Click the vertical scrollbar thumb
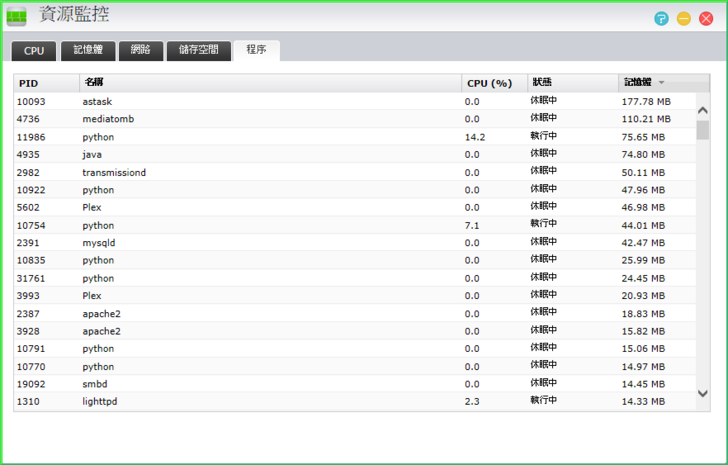Image resolution: width=728 pixels, height=465 pixels. point(702,130)
